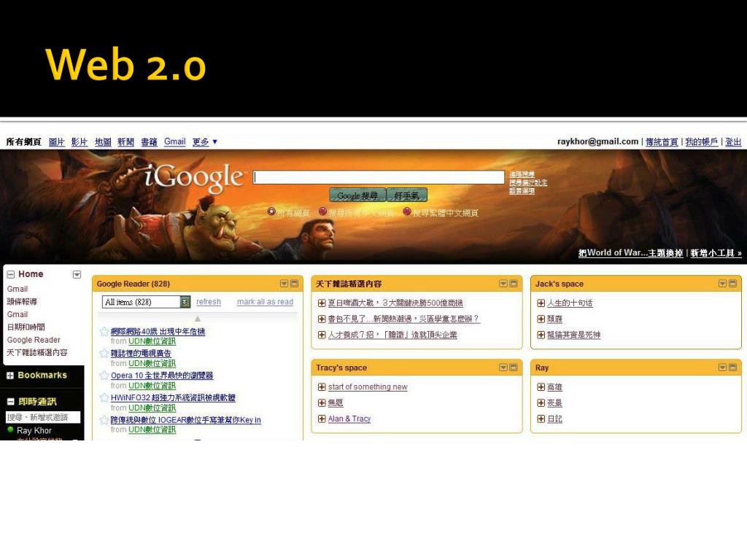Maximize the Jack's space gadget
This screenshot has height=560, width=747.
tap(732, 284)
